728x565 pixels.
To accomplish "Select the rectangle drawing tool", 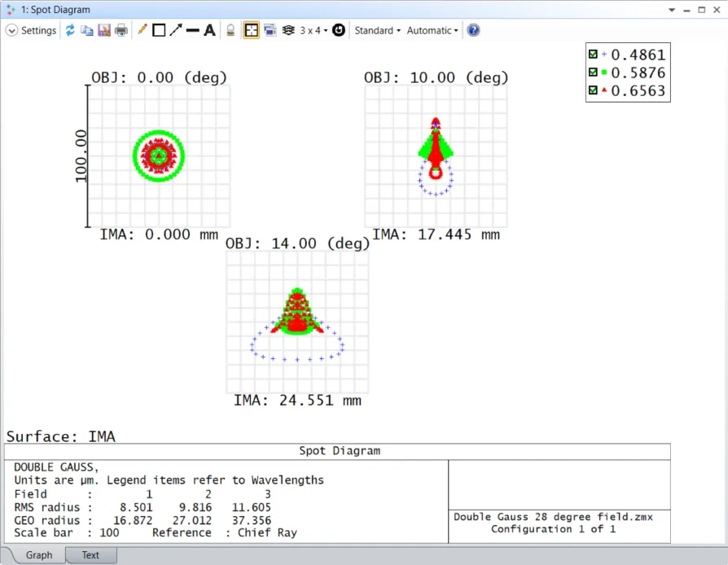I will [159, 30].
